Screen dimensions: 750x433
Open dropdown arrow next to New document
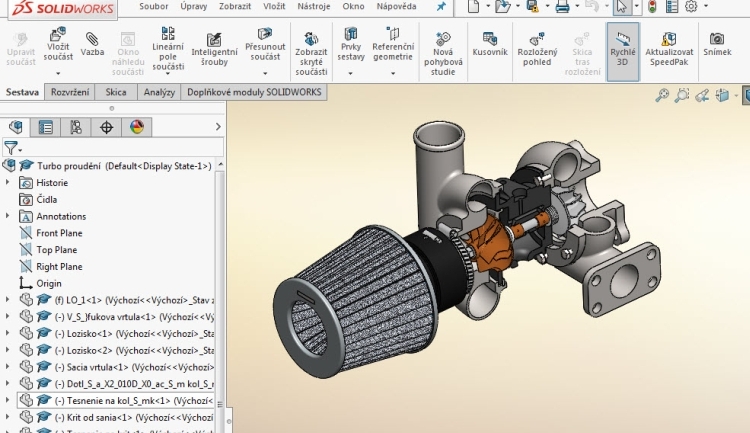point(488,7)
